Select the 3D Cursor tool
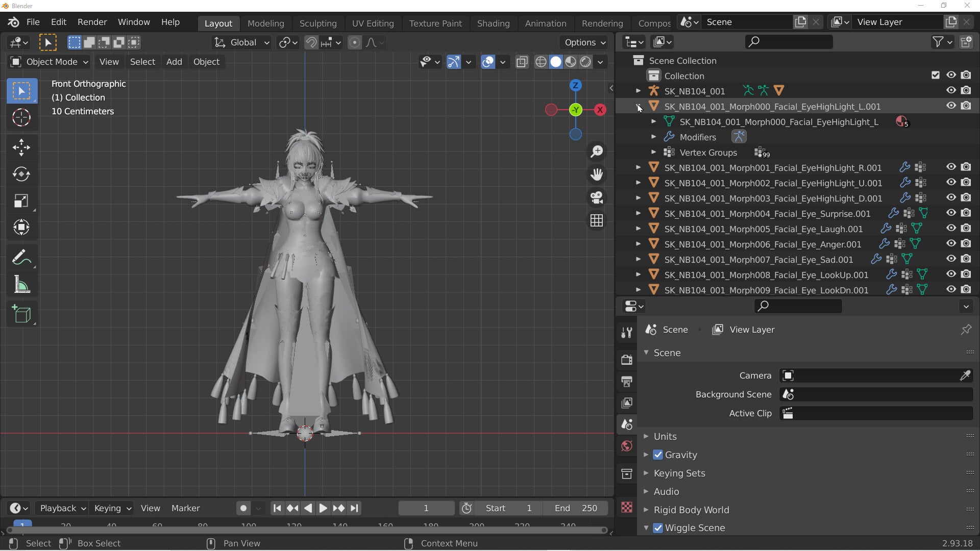Viewport: 980px width, 551px height. pyautogui.click(x=21, y=118)
